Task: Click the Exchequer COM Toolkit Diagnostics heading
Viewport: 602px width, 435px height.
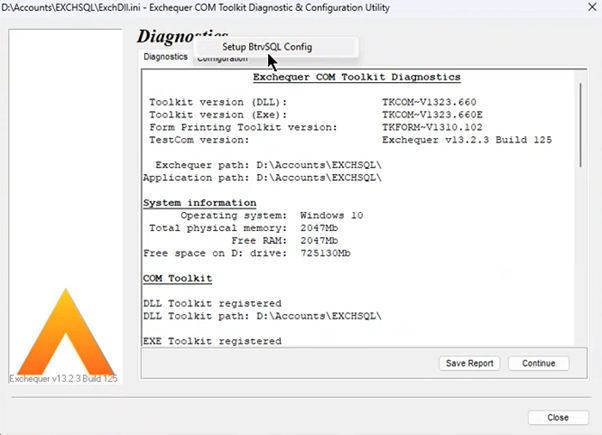Action: tap(357, 77)
